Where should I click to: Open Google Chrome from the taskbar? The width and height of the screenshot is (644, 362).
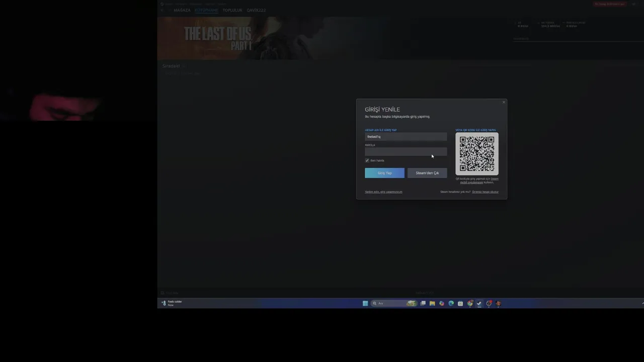point(470,303)
